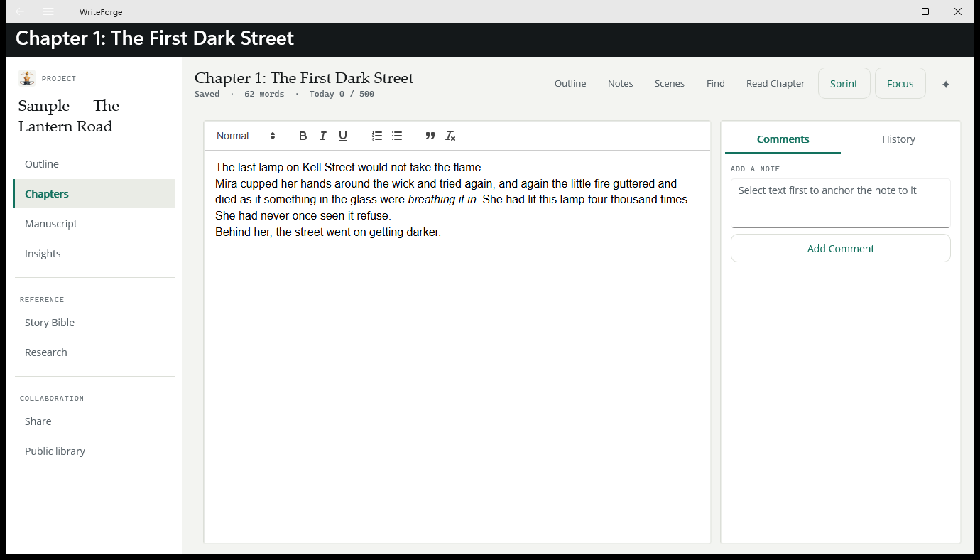Image resolution: width=980 pixels, height=560 pixels.
Task: Insert a numbered list
Action: coord(377,136)
